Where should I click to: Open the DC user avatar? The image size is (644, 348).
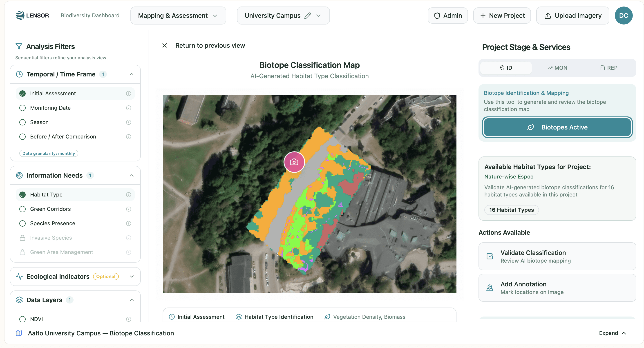click(623, 16)
